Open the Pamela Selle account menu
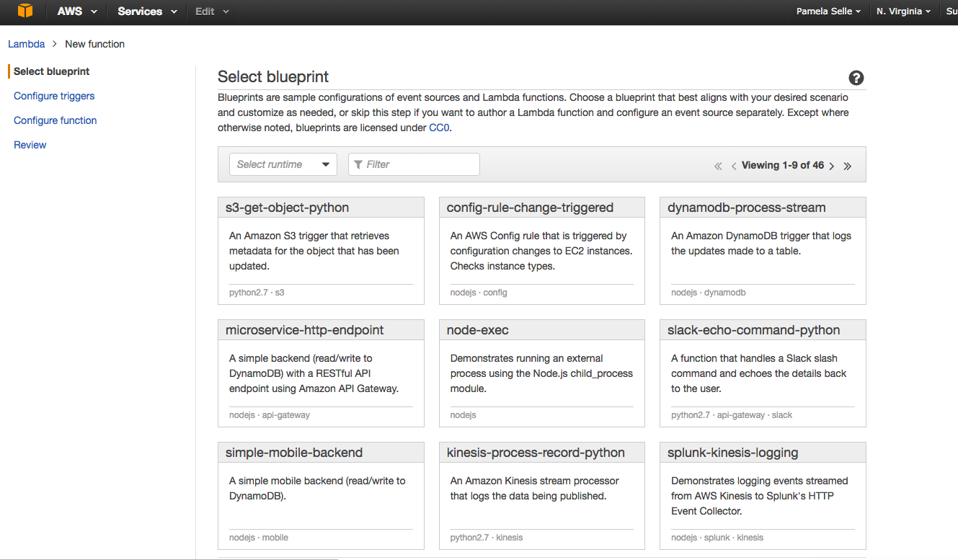The image size is (958, 560). (828, 12)
